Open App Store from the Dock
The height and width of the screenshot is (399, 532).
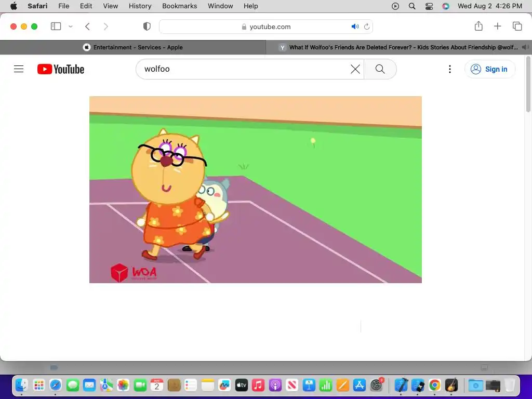click(360, 385)
